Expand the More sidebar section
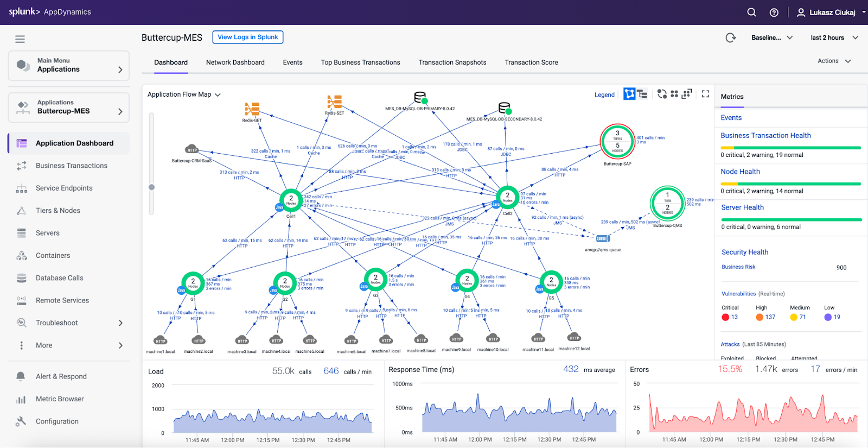Viewport: 868px width, 448px height. tap(69, 345)
